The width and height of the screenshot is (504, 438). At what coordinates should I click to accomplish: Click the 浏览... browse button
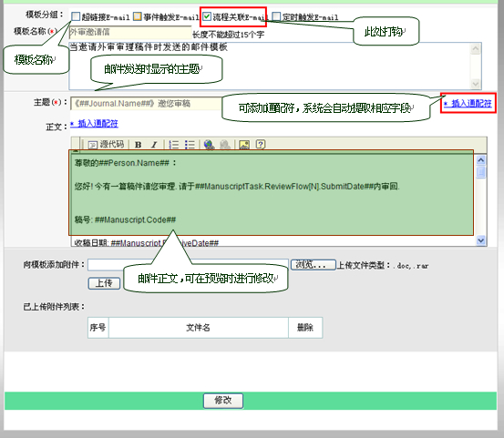[314, 265]
